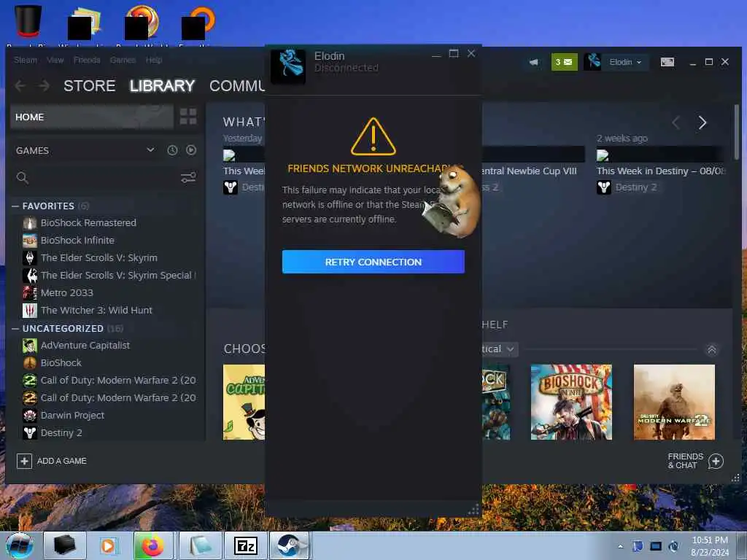Image resolution: width=747 pixels, height=560 pixels.
Task: Open the Steam menu
Action: coord(26,60)
